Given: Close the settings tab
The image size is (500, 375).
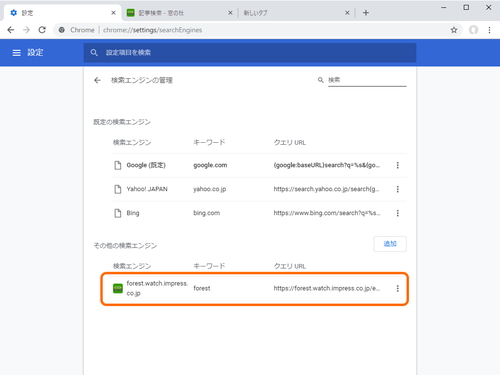Looking at the screenshot, I should click(113, 13).
